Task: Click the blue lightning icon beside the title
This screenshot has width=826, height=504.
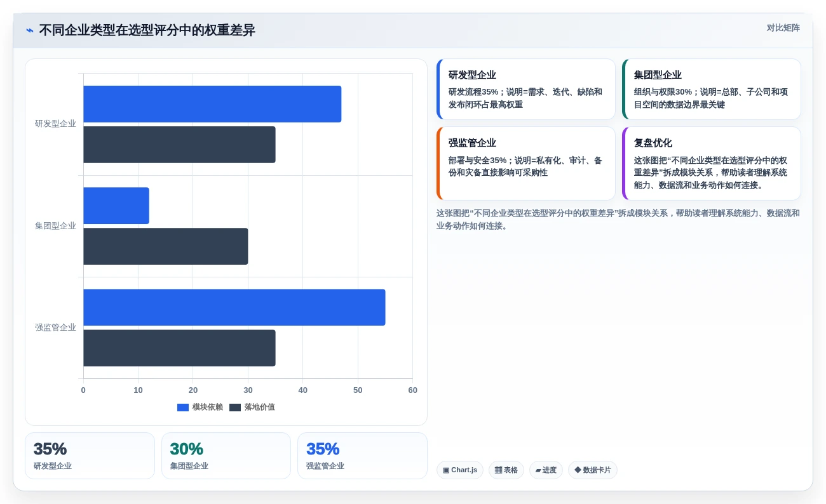Action: pyautogui.click(x=30, y=30)
